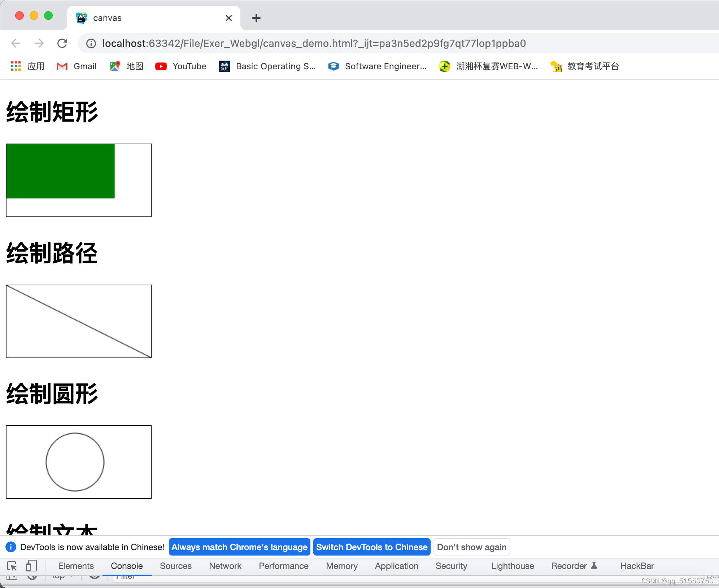The height and width of the screenshot is (588, 719).
Task: Click the green rectangle on canvas
Action: pos(61,171)
